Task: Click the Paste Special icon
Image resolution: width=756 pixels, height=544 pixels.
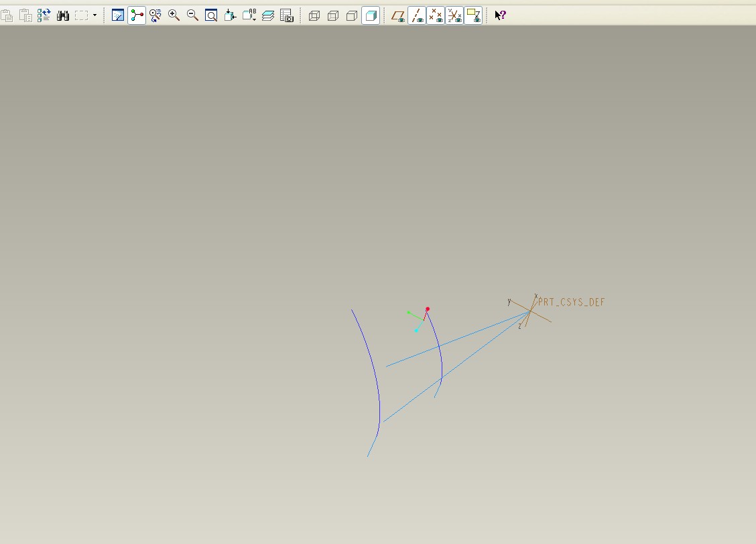Action: coord(25,16)
